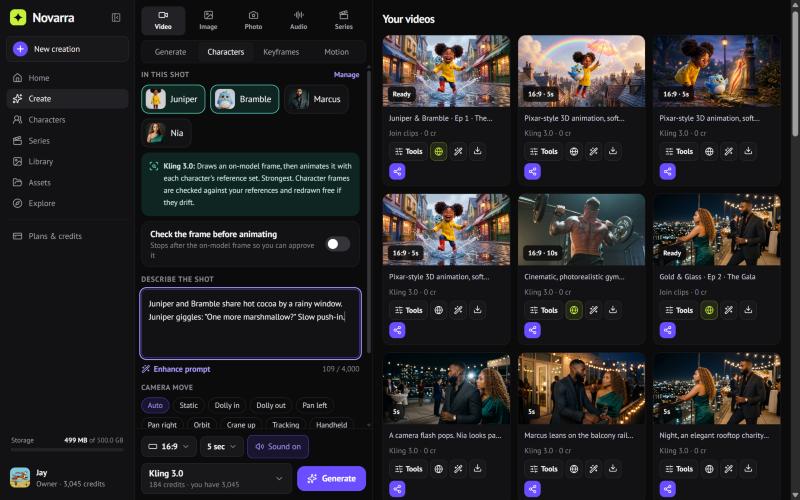The width and height of the screenshot is (800, 500).
Task: Select Static camera move
Action: pyautogui.click(x=188, y=405)
